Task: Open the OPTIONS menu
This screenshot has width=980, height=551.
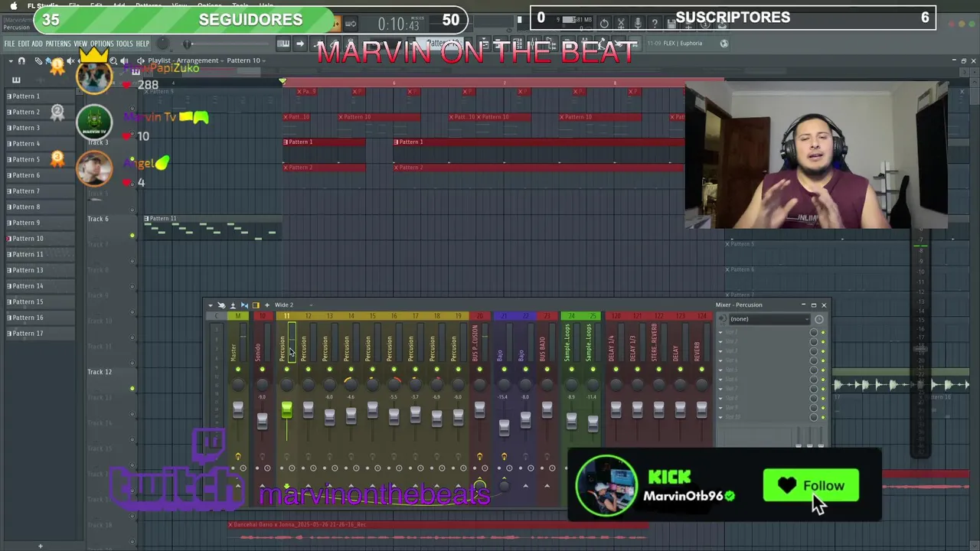Action: coord(102,44)
